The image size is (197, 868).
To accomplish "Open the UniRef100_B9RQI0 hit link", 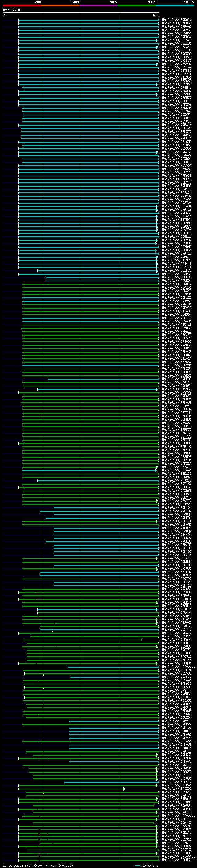I will pos(176,20).
